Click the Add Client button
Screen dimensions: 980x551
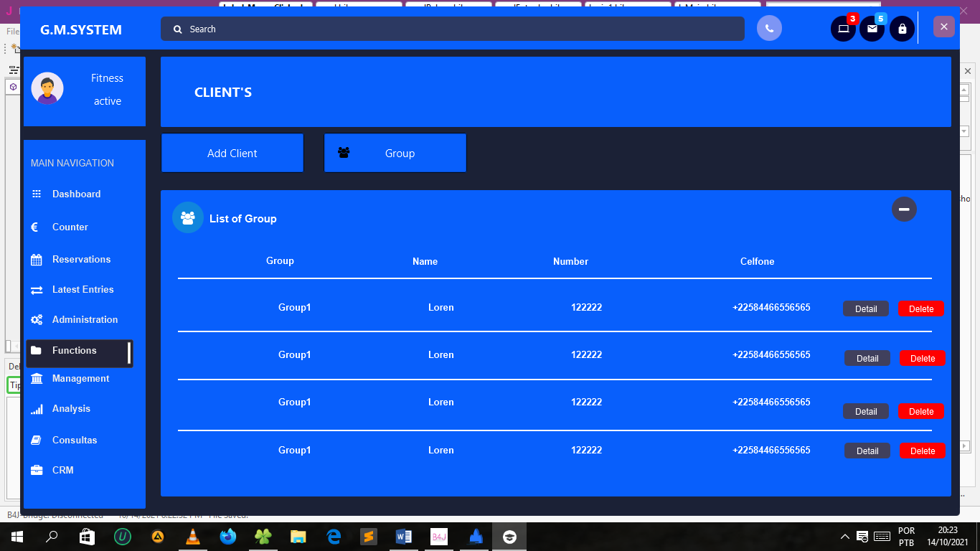tap(232, 153)
